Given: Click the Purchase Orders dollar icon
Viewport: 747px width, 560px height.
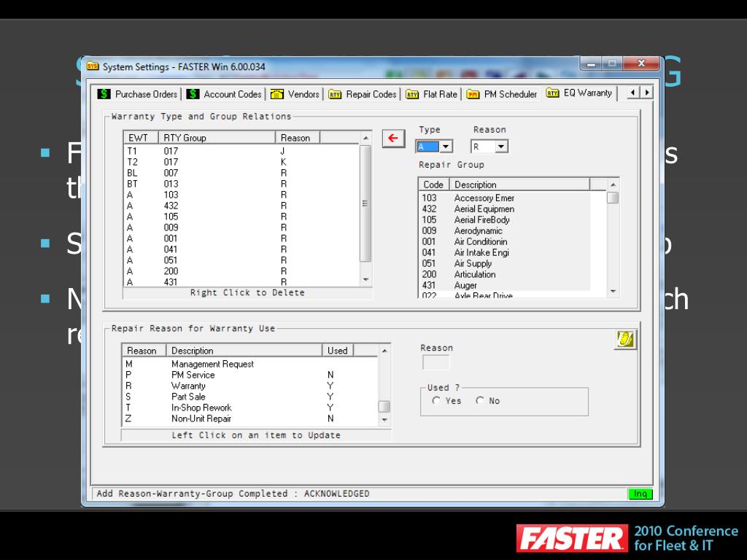Looking at the screenshot, I should 104,94.
